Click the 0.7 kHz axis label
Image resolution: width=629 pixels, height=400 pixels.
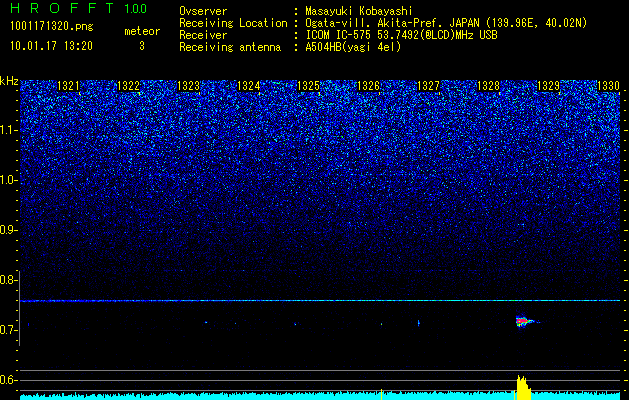tap(7, 330)
